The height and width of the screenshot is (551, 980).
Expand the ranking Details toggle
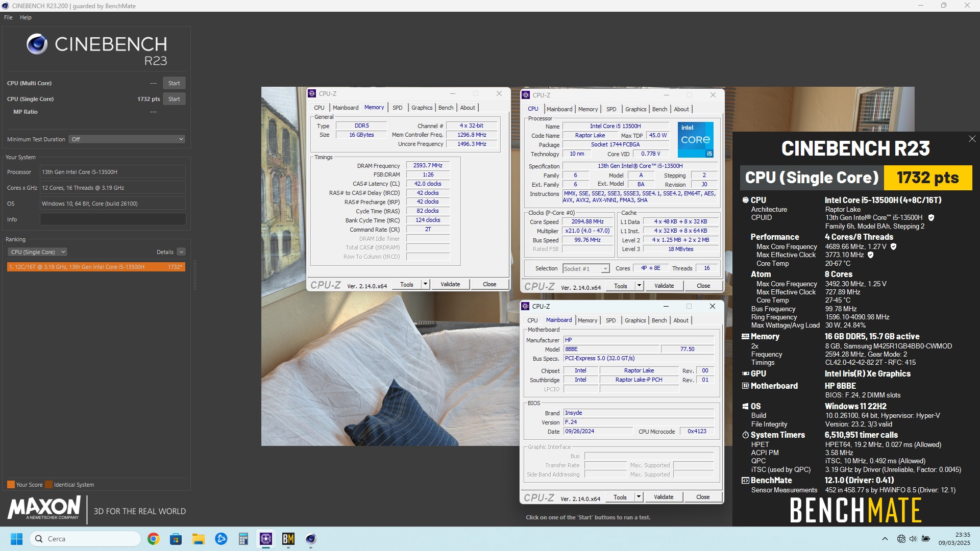[x=181, y=252]
